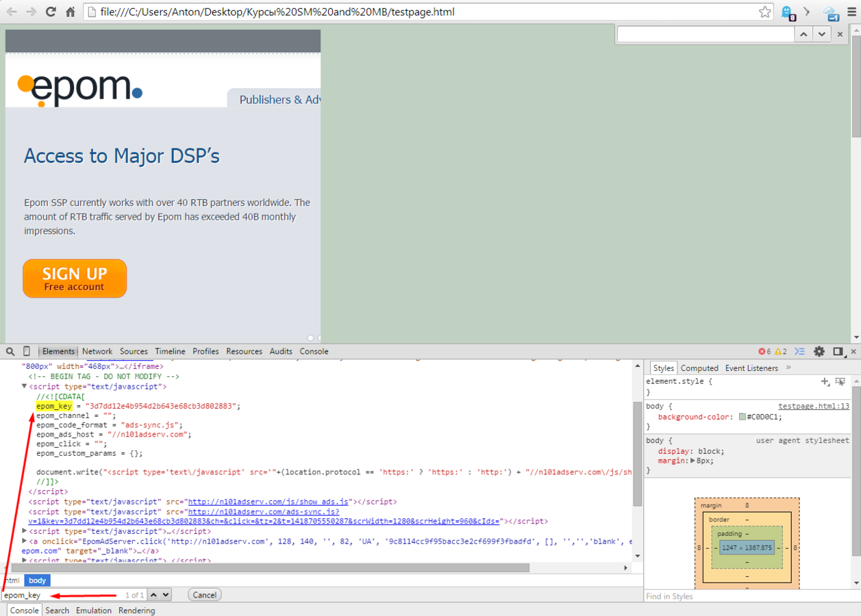Go back with the browser back arrow
861x616 pixels.
[x=12, y=12]
